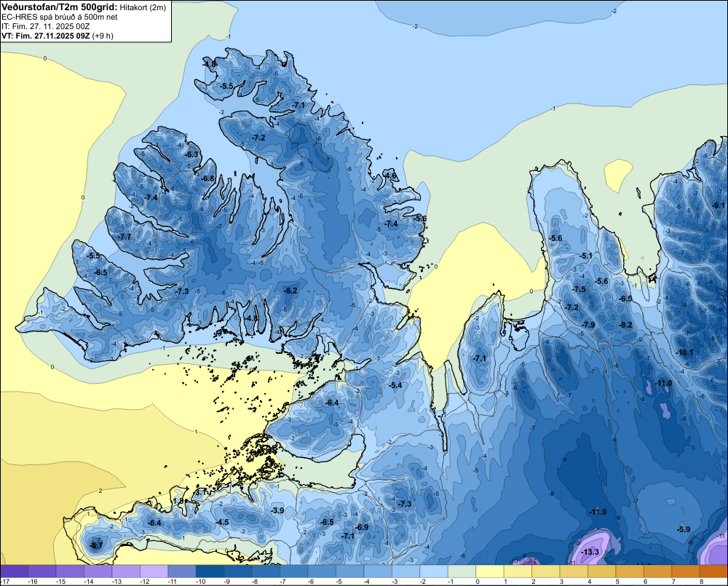This screenshot has width=728, height=586.
Task: Click the -7.7 temperature label
Action: click(124, 237)
